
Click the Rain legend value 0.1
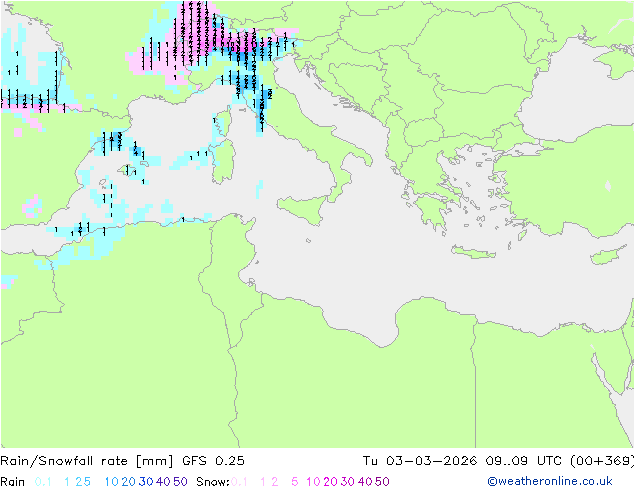(x=43, y=482)
